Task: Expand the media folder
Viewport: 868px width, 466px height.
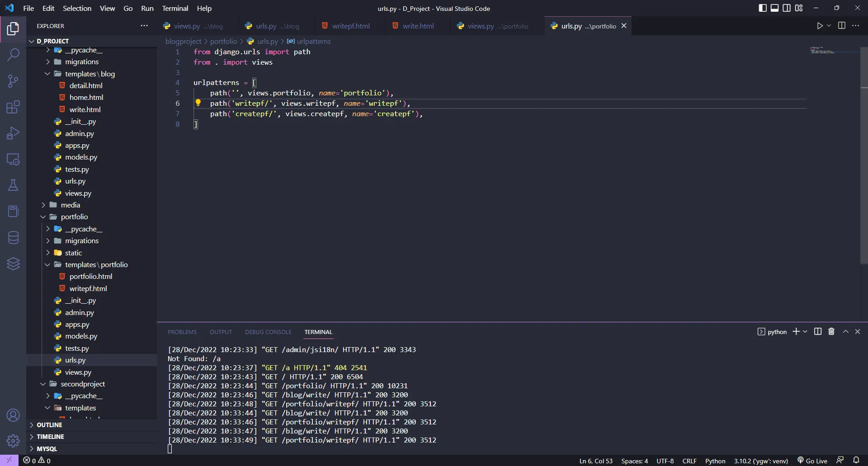Action: point(71,205)
